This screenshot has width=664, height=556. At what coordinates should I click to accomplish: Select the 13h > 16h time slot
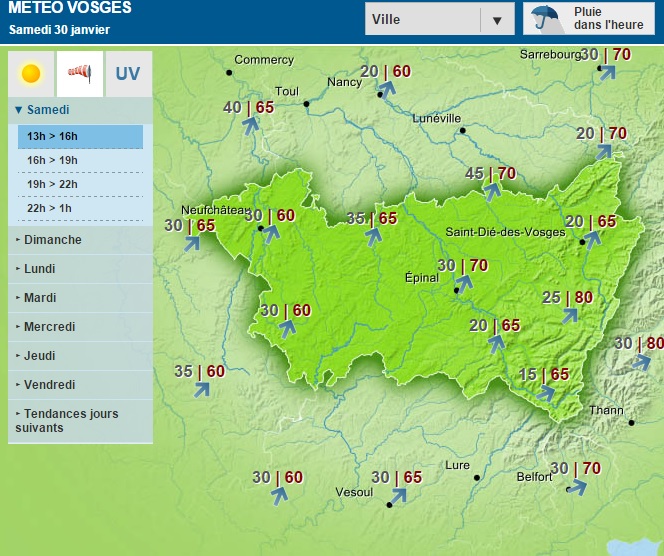point(80,136)
